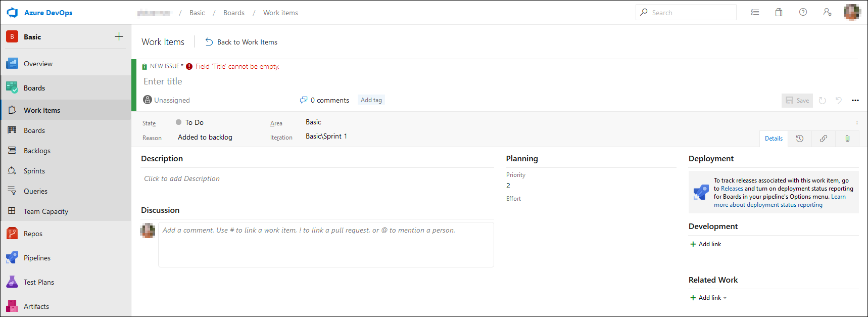Click the Discussion comment box
The image size is (868, 317).
pos(326,245)
